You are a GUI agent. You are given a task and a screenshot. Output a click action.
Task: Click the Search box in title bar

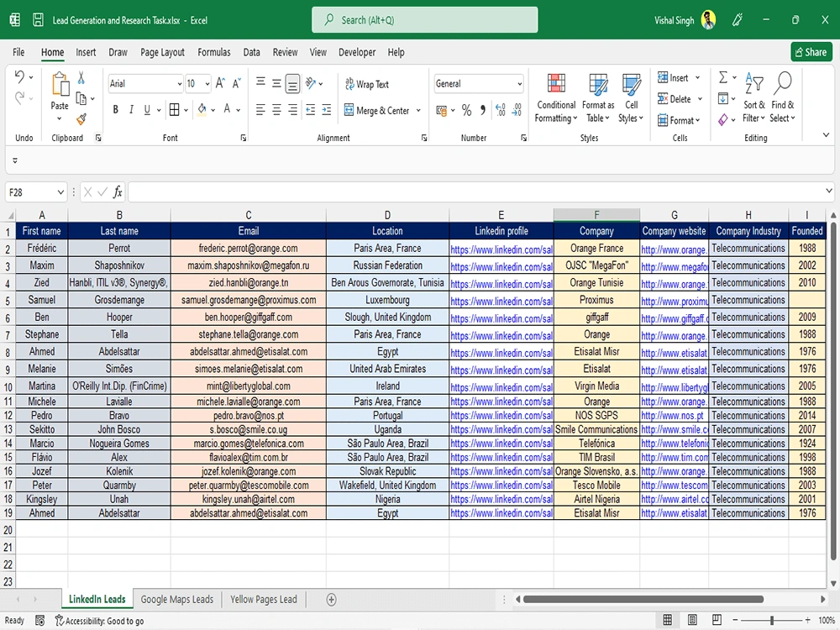pos(425,20)
